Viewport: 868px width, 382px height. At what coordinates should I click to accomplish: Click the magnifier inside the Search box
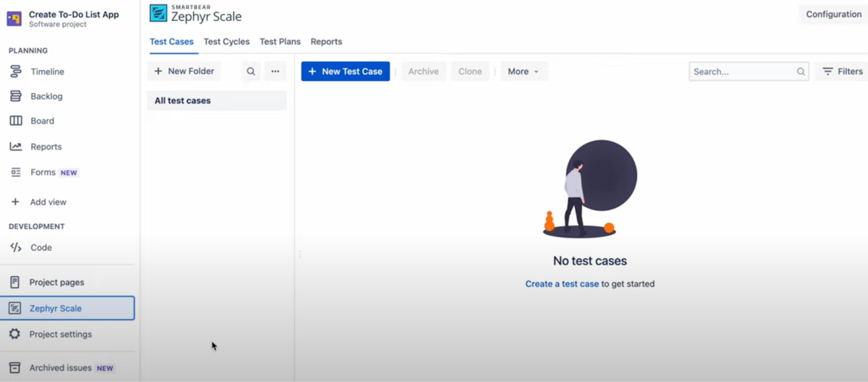(801, 72)
